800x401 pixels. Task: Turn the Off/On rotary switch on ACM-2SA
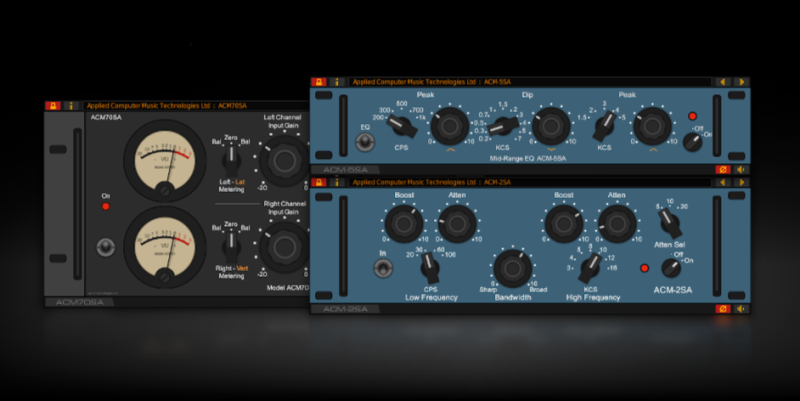[x=671, y=268]
